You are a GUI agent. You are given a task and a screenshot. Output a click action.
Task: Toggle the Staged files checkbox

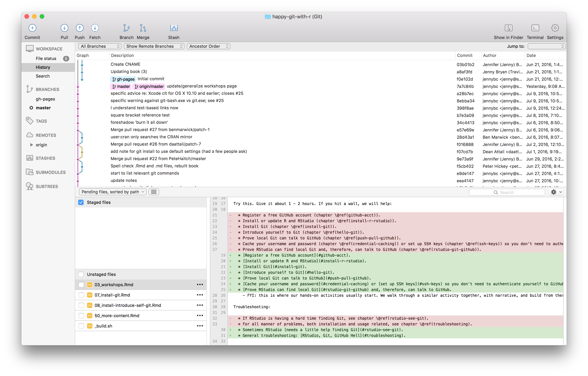tap(81, 203)
